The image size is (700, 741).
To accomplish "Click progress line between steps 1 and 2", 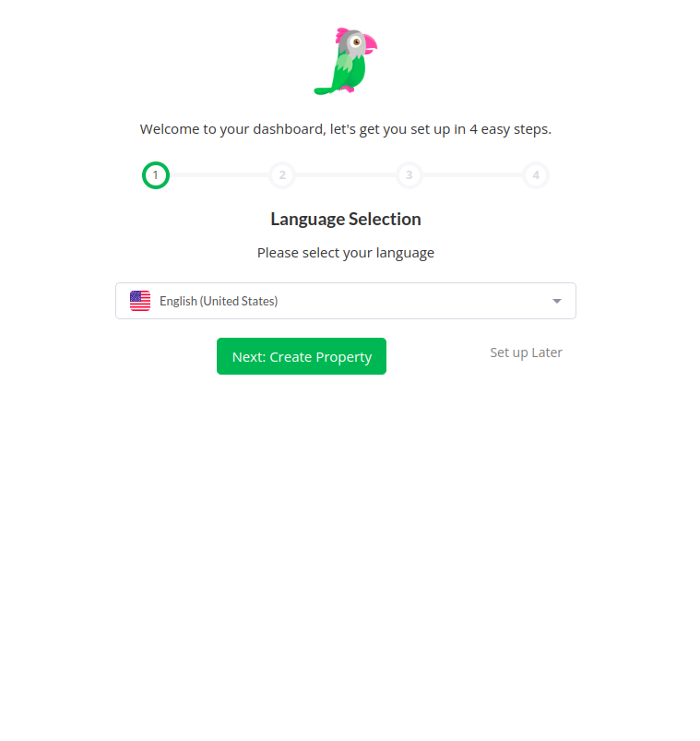I will pos(219,174).
